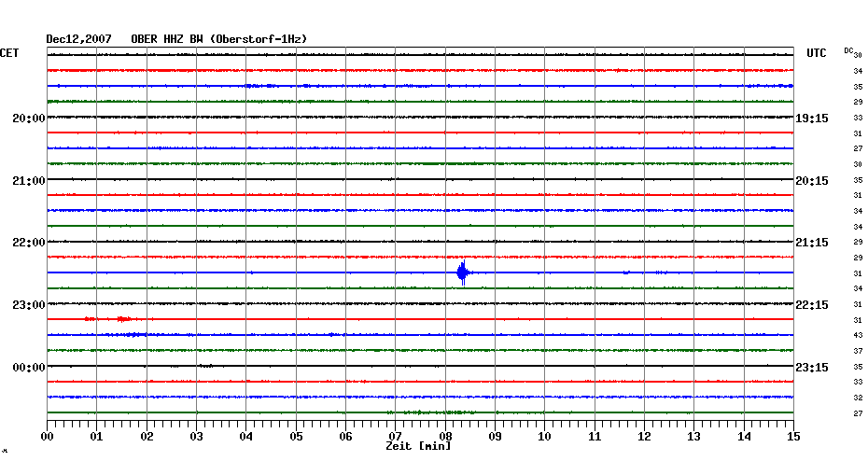Screen dimensions: 868x461
Task: Pick minute 15 on the time axis
Action: tap(793, 437)
